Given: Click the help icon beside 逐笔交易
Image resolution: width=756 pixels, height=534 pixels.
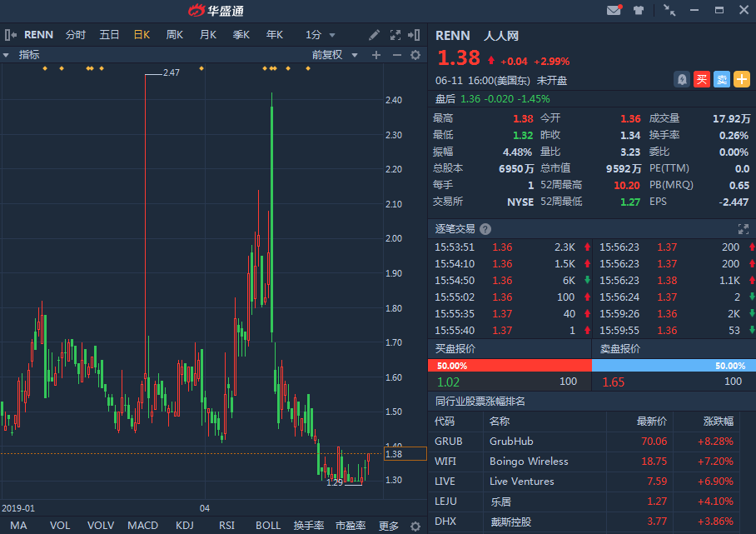Looking at the screenshot, I should (485, 229).
